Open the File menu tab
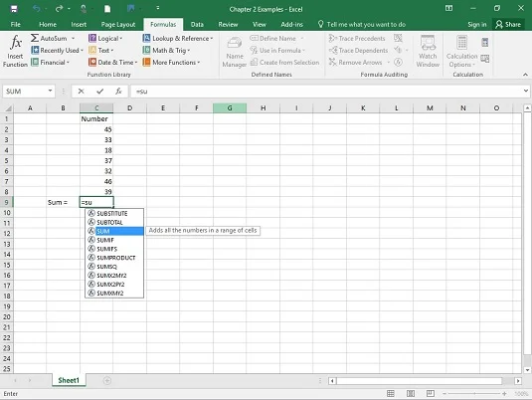532x400 pixels. [x=16, y=25]
